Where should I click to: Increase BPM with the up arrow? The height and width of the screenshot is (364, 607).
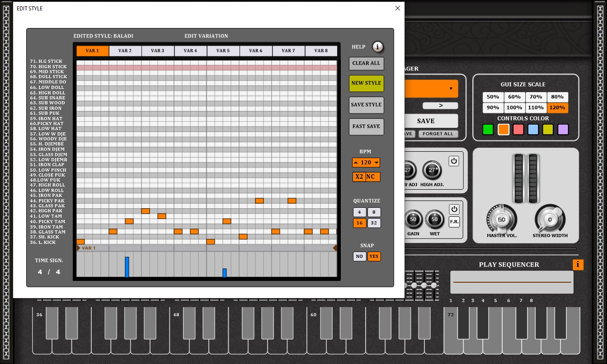pyautogui.click(x=356, y=163)
